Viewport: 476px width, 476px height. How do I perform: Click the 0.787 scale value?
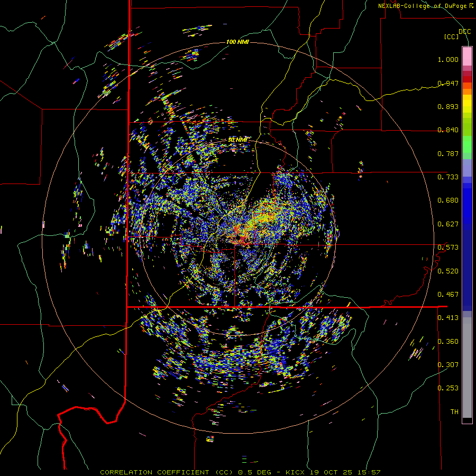[x=448, y=153]
